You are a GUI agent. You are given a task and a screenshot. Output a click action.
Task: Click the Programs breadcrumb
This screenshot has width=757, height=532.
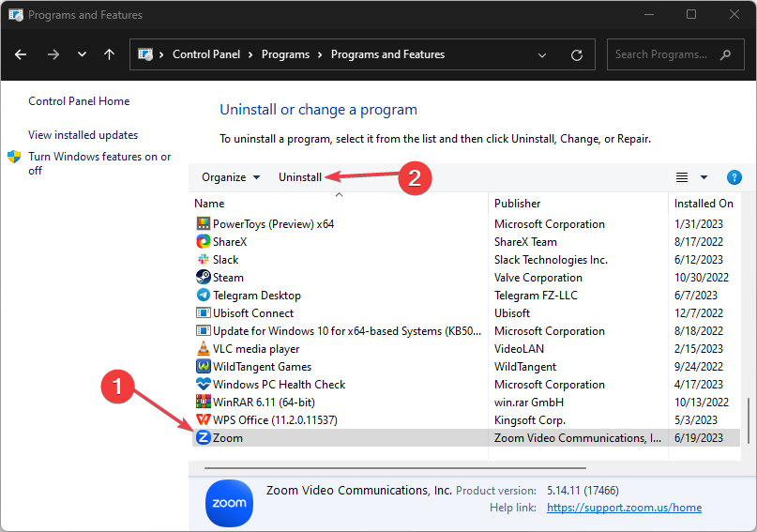285,54
